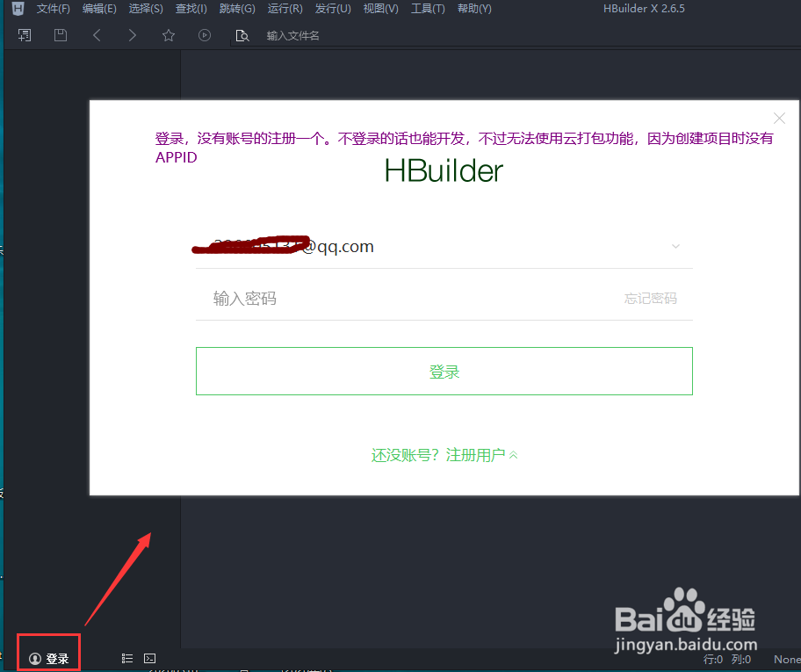Open the 运行(R) menu
The height and width of the screenshot is (672, 801).
285,9
